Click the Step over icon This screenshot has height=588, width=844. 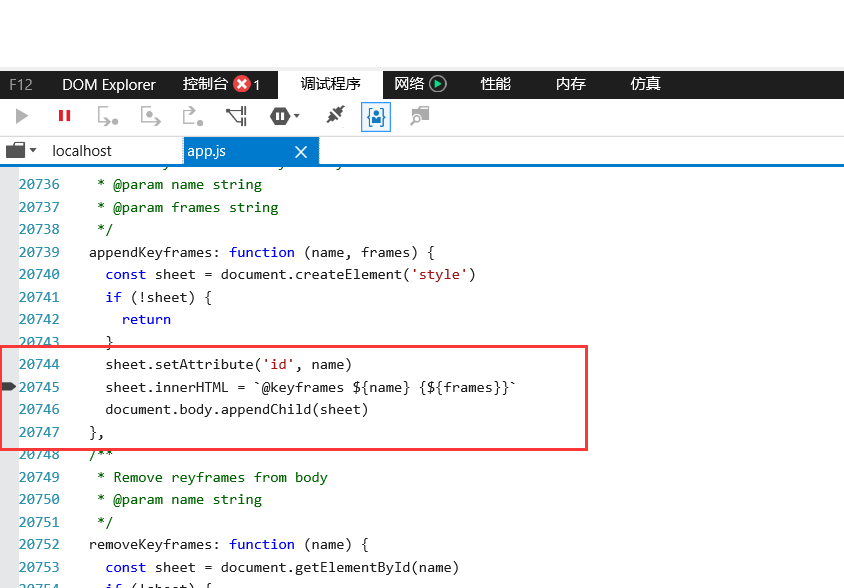(x=150, y=116)
